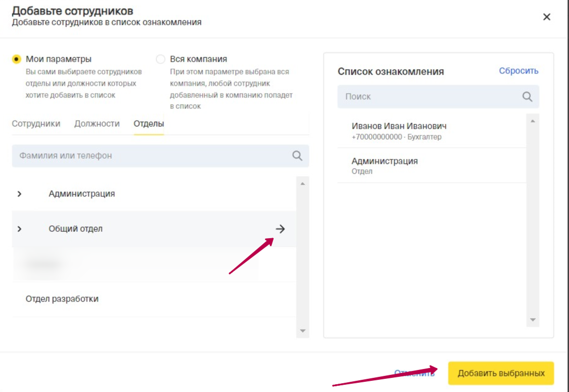The width and height of the screenshot is (569, 392).
Task: Select Отдел разработки in the list
Action: point(62,299)
